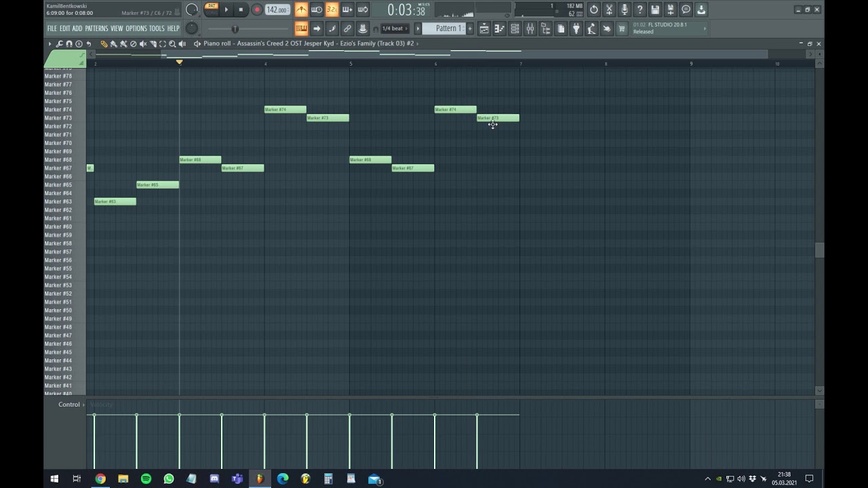Viewport: 868px width, 488px height.
Task: Open the Mixer view icon
Action: pos(530,28)
